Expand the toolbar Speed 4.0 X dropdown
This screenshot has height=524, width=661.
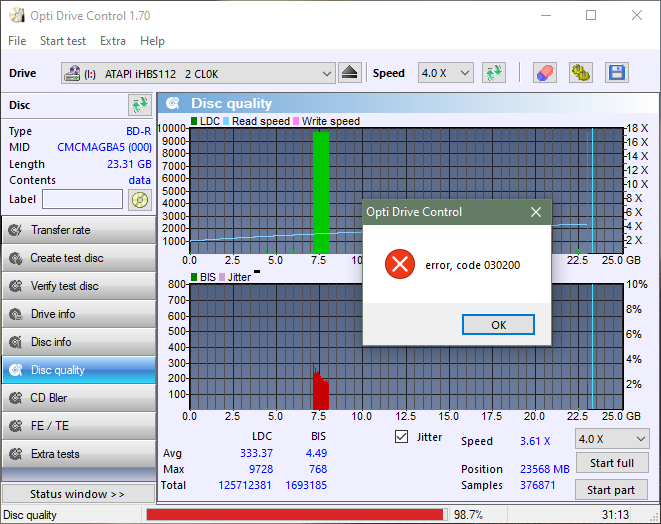click(x=465, y=73)
